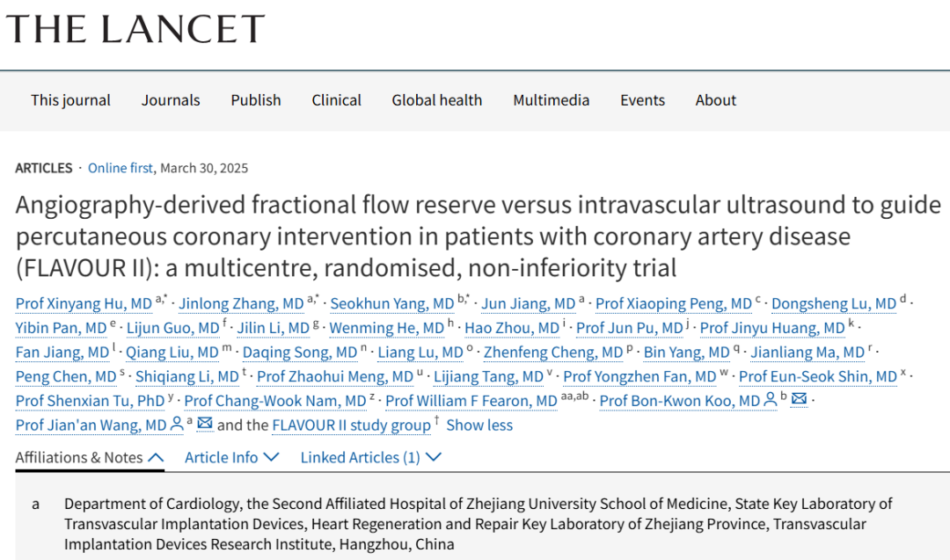
Task: Click the person icon after Jian'an Wang
Action: (176, 425)
